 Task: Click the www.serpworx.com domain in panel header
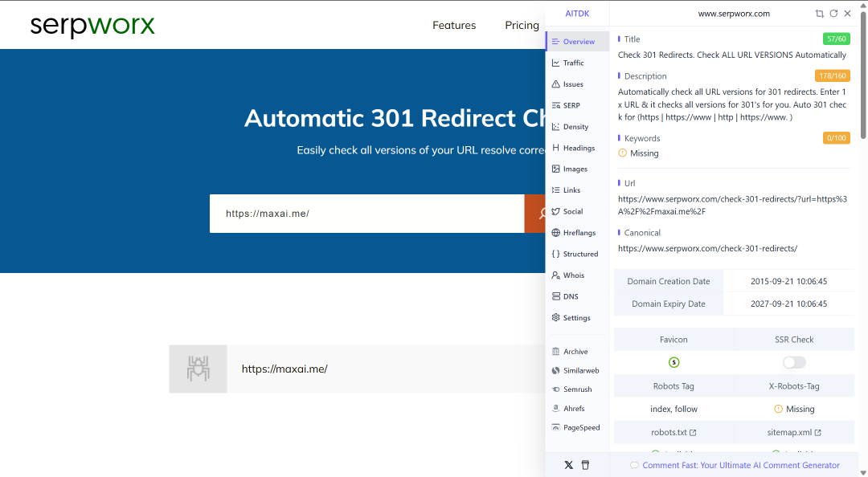[734, 14]
